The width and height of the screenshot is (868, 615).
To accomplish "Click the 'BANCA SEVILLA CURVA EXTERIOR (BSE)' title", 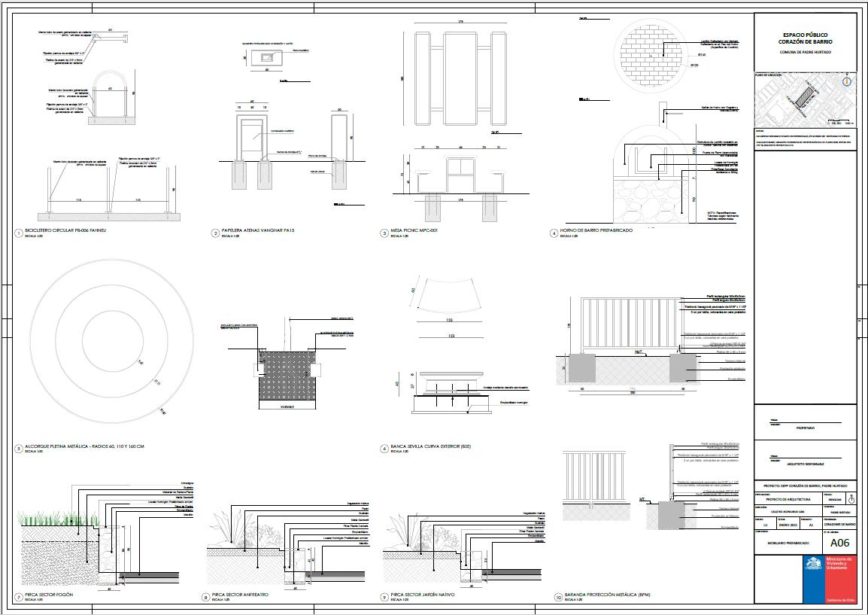I will pyautogui.click(x=431, y=446).
